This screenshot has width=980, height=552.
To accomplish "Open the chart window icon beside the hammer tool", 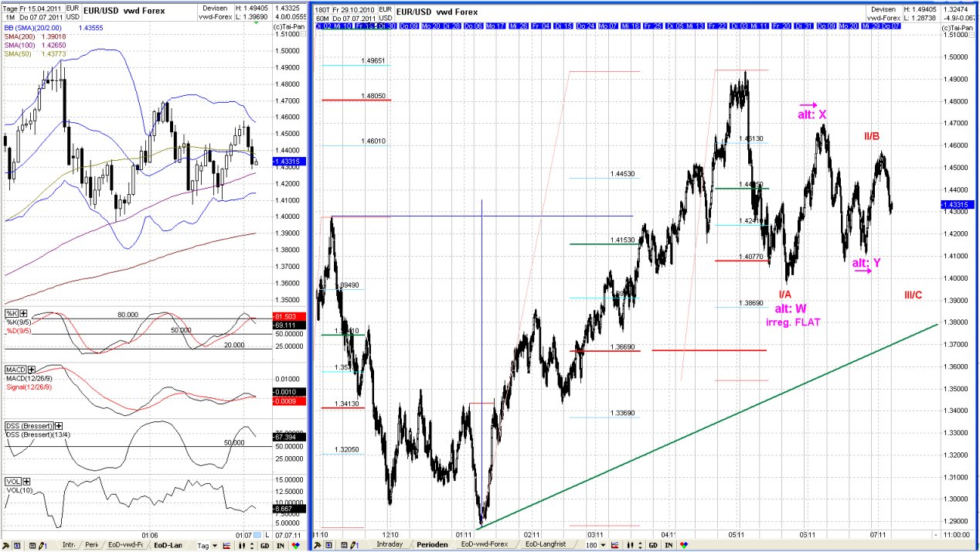I will click(18, 545).
